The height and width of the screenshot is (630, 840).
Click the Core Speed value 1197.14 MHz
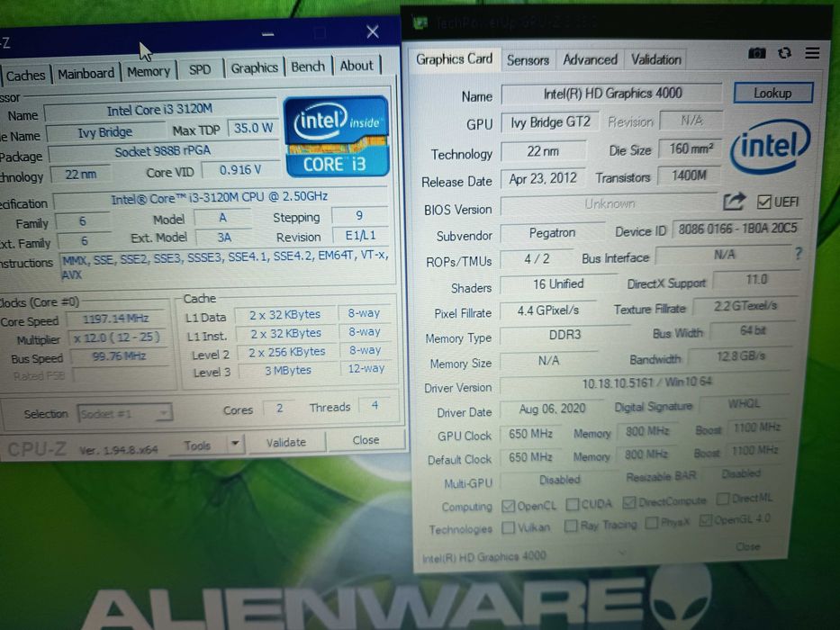(x=115, y=319)
